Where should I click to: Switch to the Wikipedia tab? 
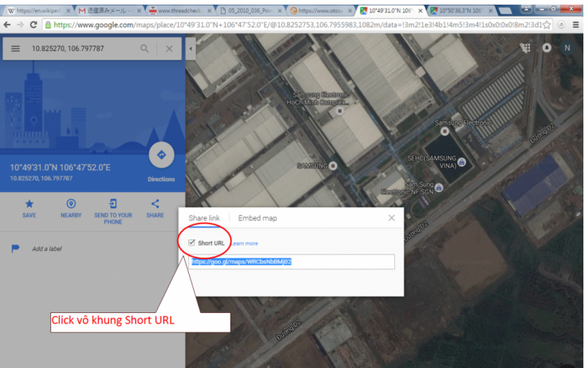pyautogui.click(x=37, y=10)
